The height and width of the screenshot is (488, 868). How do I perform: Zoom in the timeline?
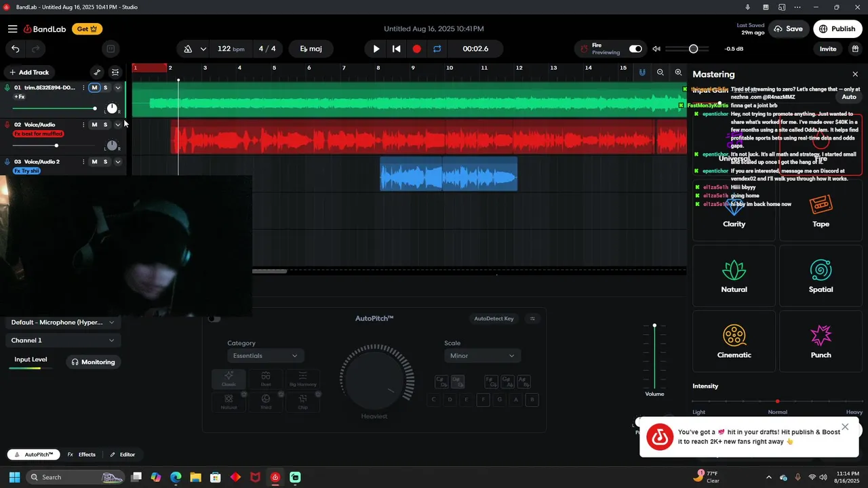[x=678, y=72]
